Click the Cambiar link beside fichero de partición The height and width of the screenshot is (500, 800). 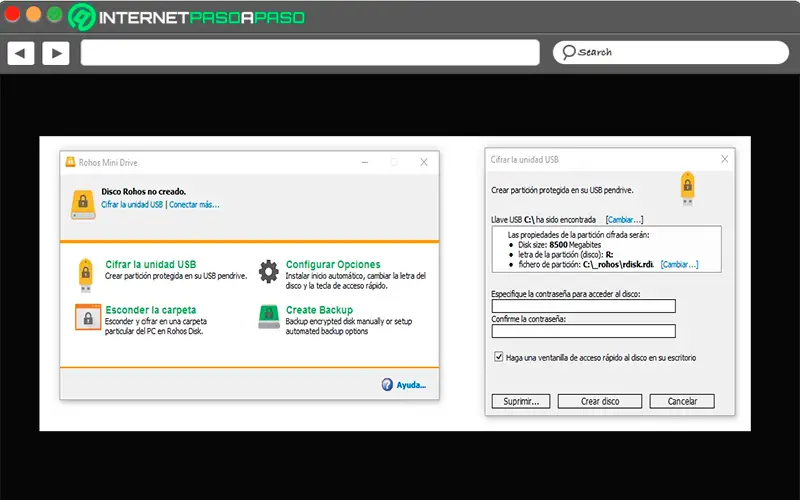click(679, 264)
